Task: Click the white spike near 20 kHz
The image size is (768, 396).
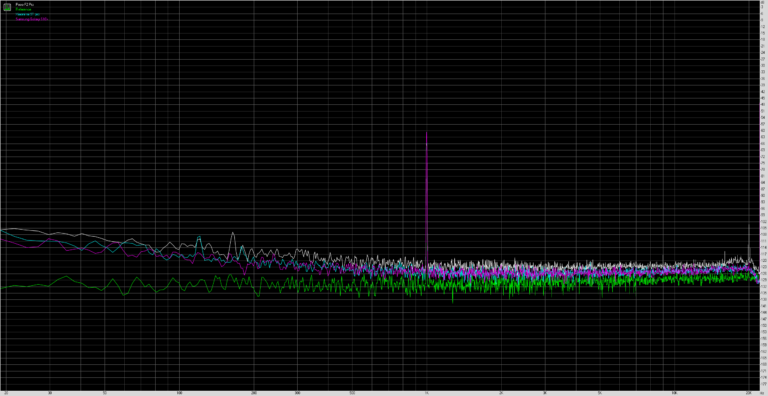Action: point(749,241)
